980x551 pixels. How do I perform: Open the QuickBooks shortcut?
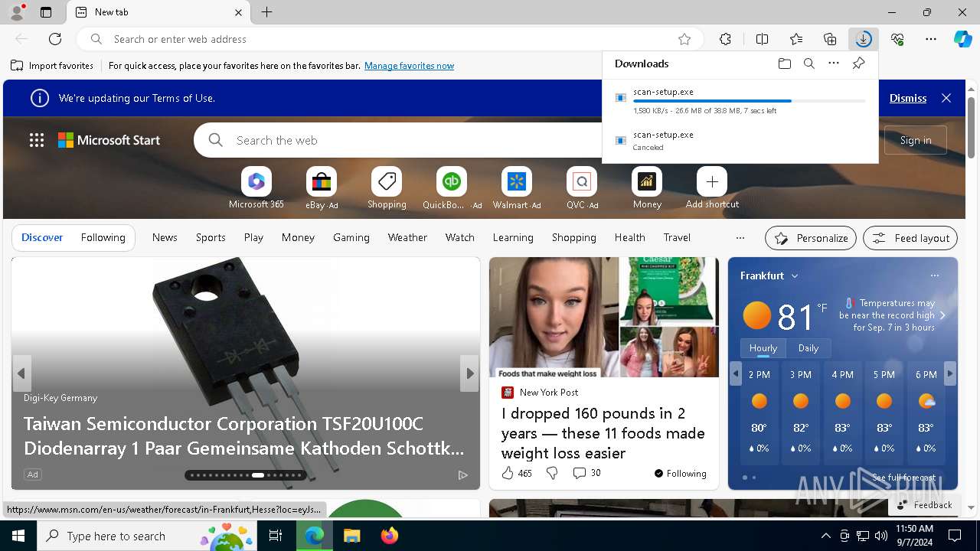point(452,187)
